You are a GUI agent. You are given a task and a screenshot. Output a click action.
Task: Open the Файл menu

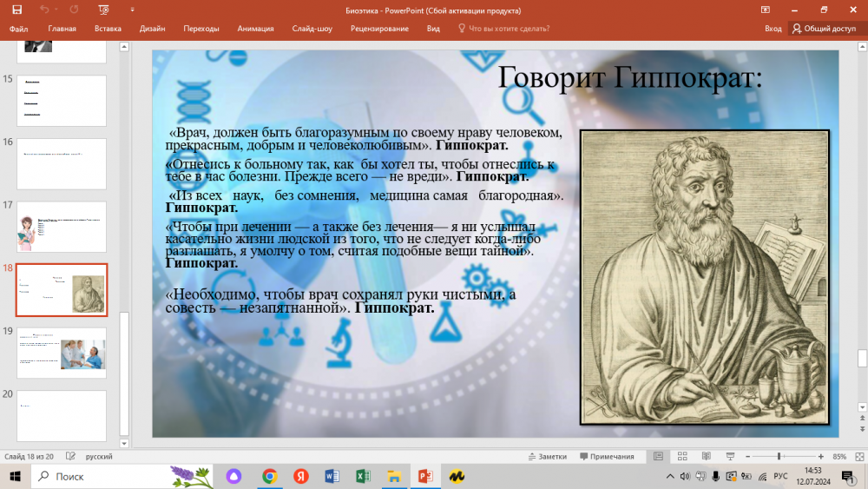[x=18, y=29]
